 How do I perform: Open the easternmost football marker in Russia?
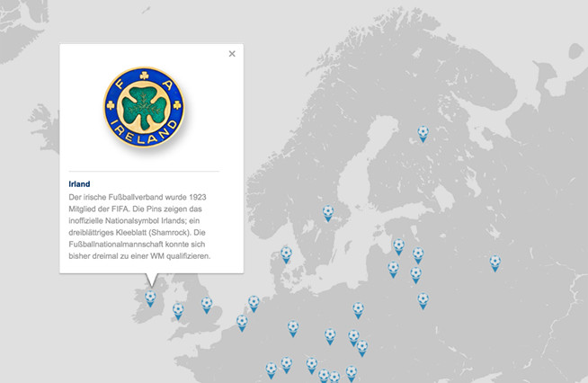495,263
